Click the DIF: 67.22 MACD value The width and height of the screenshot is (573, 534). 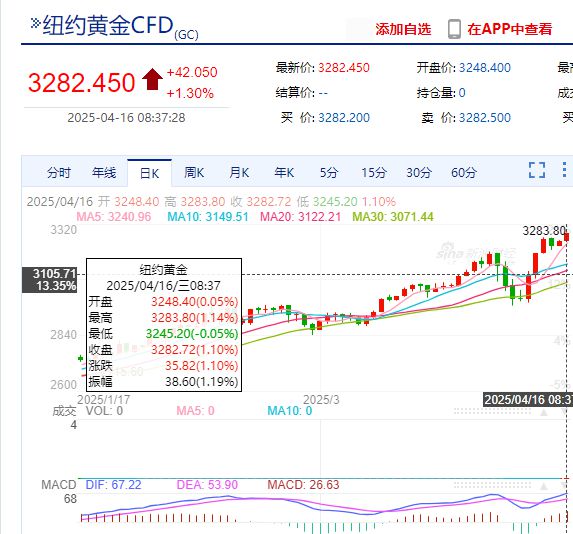[113, 485]
